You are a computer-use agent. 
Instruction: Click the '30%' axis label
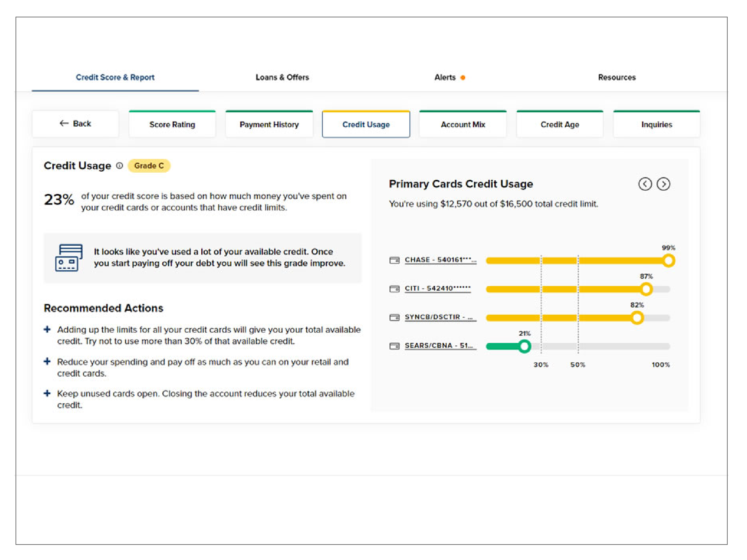pos(541,365)
